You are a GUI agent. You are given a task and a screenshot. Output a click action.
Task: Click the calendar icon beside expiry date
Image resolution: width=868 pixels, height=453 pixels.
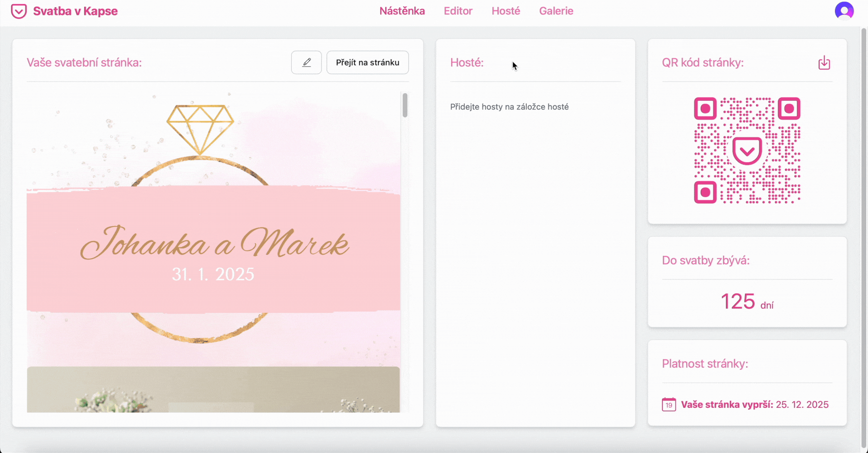[669, 404]
